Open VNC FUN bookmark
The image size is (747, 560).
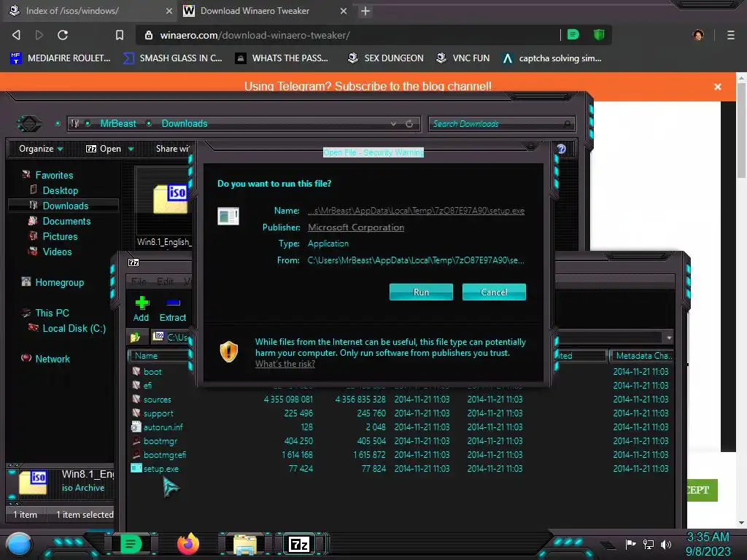tap(463, 58)
